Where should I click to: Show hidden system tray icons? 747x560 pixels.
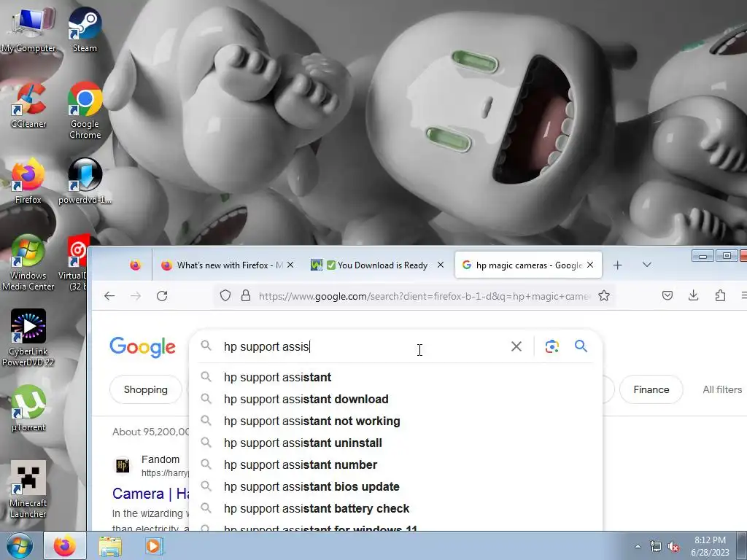(x=638, y=547)
